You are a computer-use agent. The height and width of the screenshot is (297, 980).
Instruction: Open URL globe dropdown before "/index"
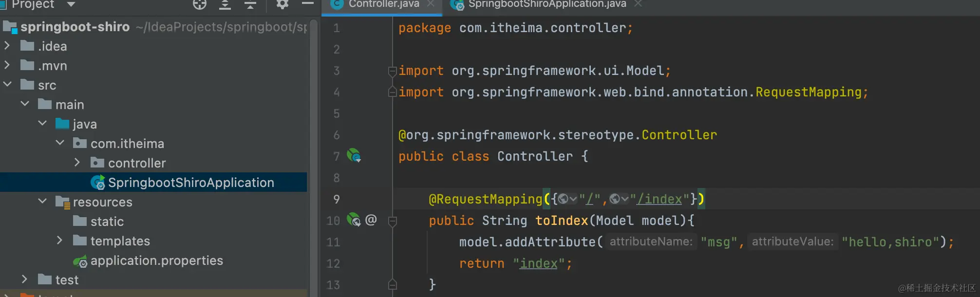[x=619, y=199]
